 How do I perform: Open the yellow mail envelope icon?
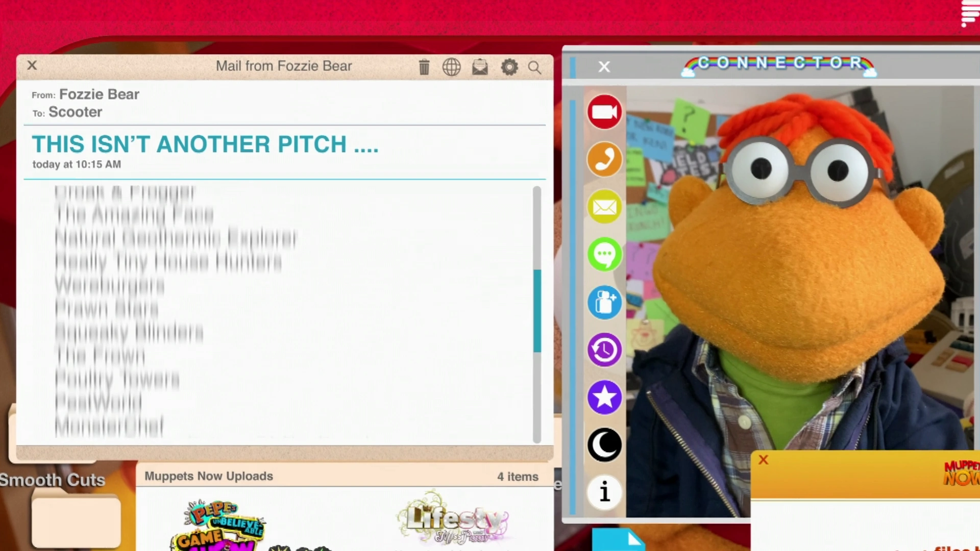[x=604, y=207]
